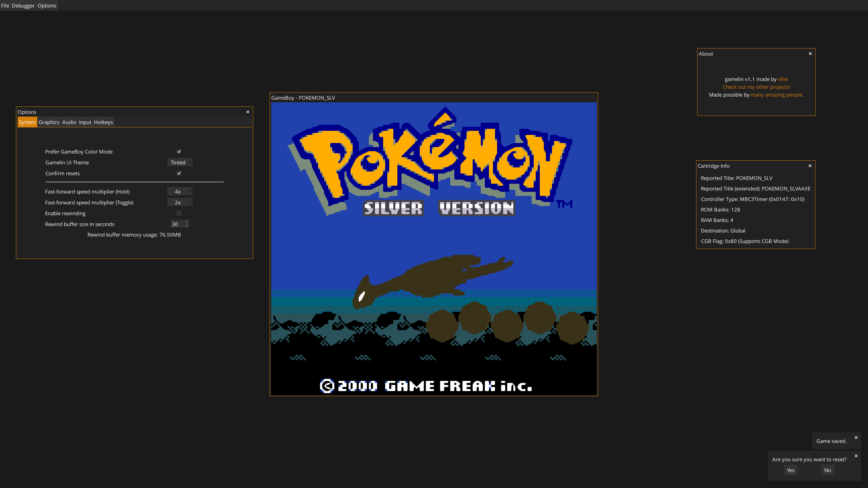The width and height of the screenshot is (868, 488).
Task: Confirm reset by clicking Yes
Action: [790, 470]
